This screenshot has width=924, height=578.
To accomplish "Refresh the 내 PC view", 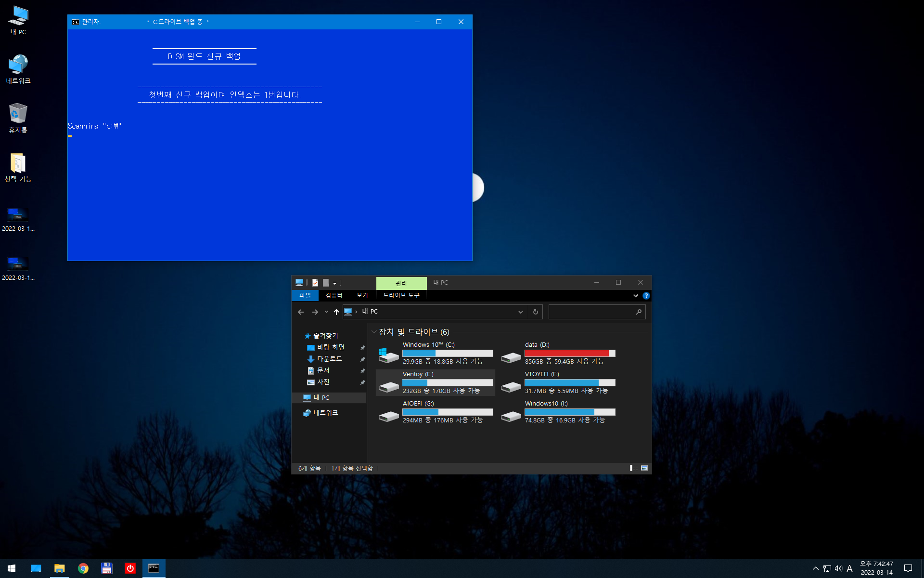I will click(535, 312).
